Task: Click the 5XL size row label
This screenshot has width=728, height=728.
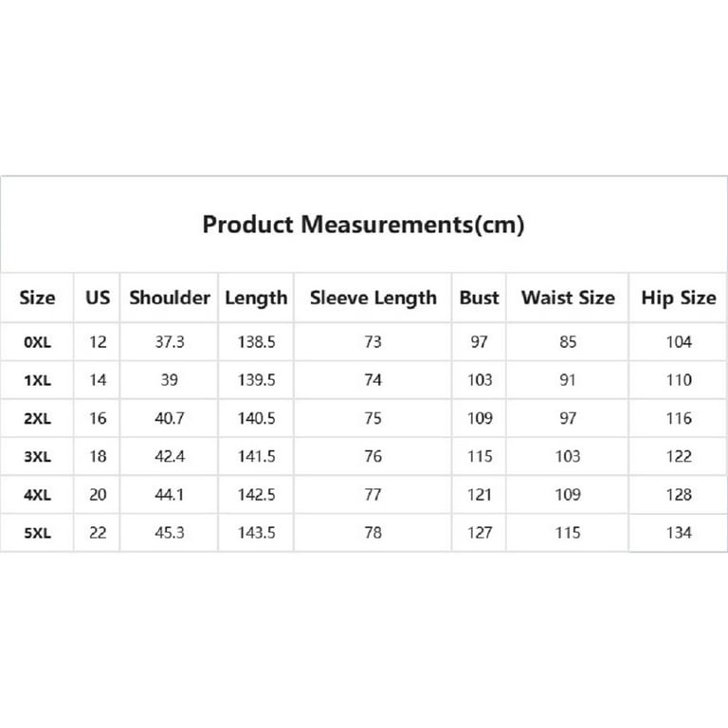Action: [x=37, y=533]
